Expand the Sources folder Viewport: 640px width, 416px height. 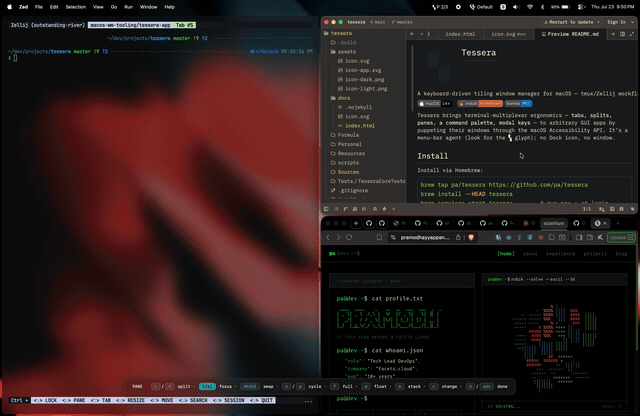[x=345, y=172]
